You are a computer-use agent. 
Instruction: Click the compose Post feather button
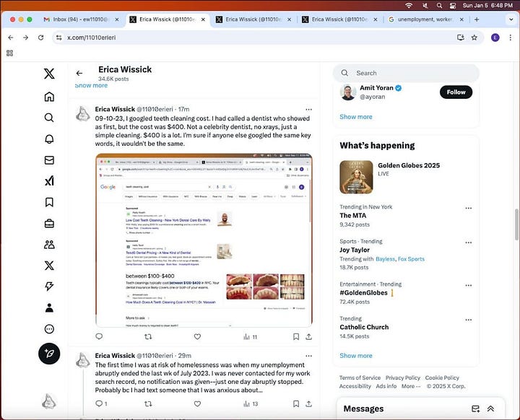click(49, 354)
